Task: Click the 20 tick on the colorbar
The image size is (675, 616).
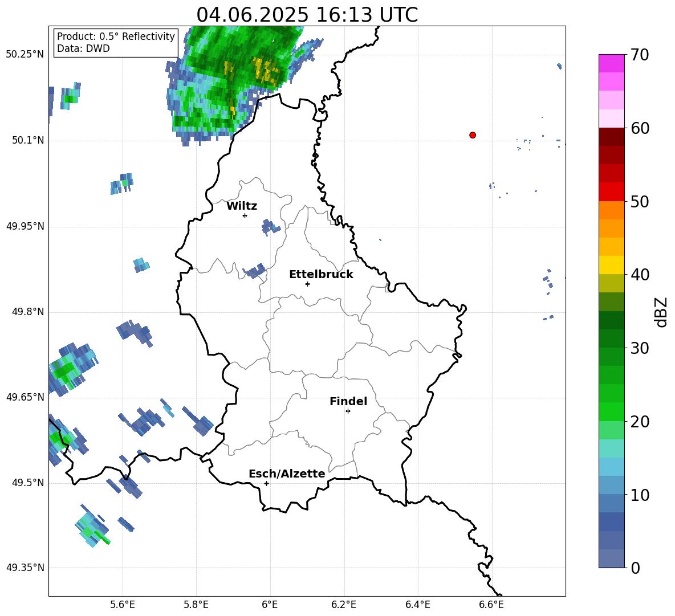Action: (640, 422)
